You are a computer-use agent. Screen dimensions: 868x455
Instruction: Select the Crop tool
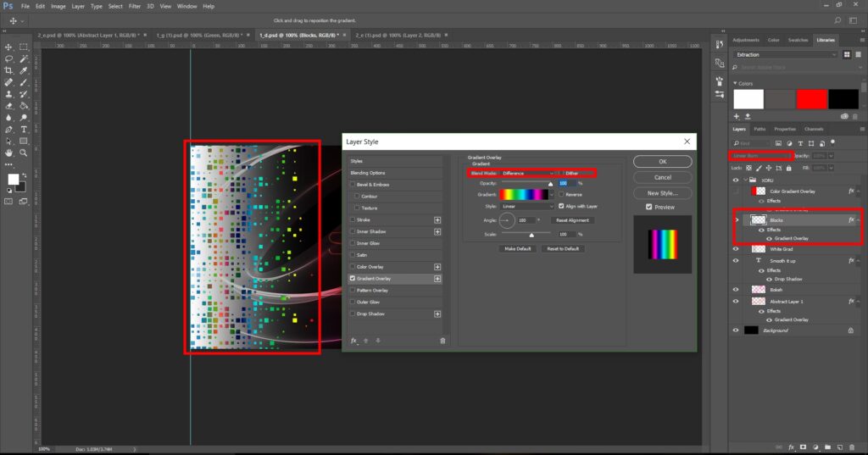pyautogui.click(x=8, y=71)
